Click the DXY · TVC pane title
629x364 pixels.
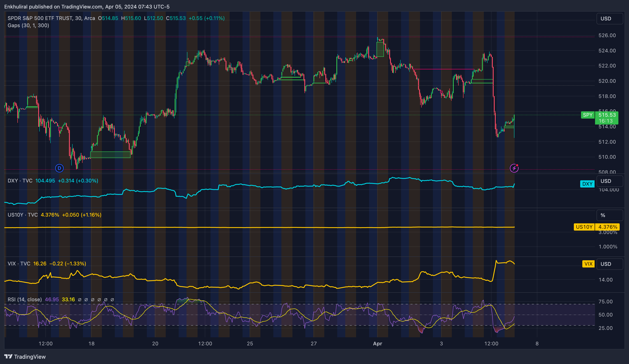pyautogui.click(x=20, y=181)
